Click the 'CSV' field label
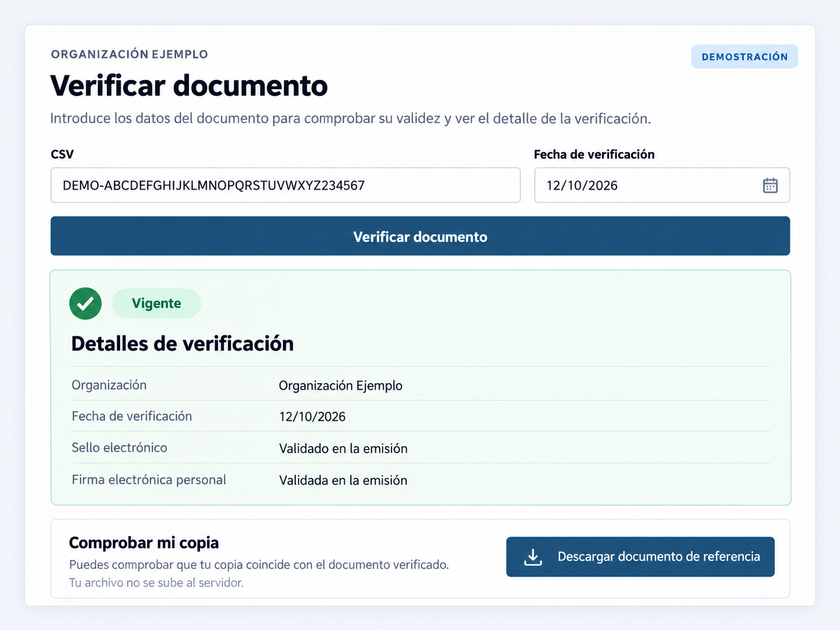This screenshot has width=840, height=630. pyautogui.click(x=62, y=154)
